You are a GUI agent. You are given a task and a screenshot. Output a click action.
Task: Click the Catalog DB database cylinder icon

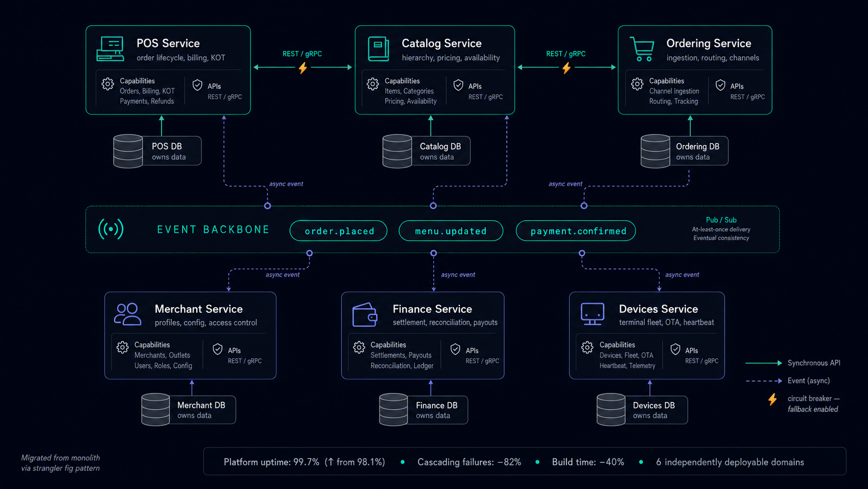coord(397,151)
